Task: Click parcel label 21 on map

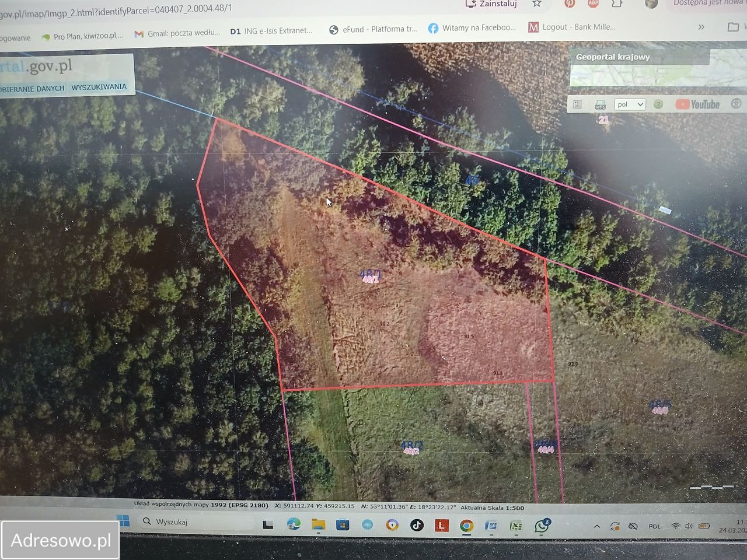Action: click(x=603, y=120)
